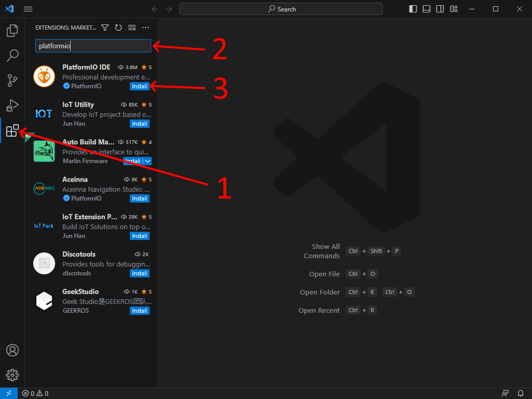
Task: Open Discotools extension title
Action: point(79,254)
